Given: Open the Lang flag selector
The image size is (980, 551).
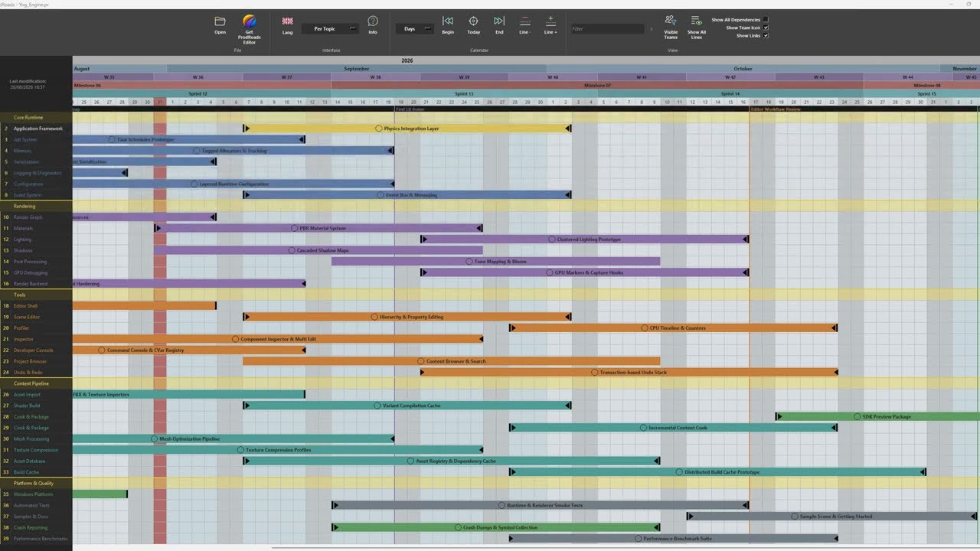Looking at the screenshot, I should (287, 21).
